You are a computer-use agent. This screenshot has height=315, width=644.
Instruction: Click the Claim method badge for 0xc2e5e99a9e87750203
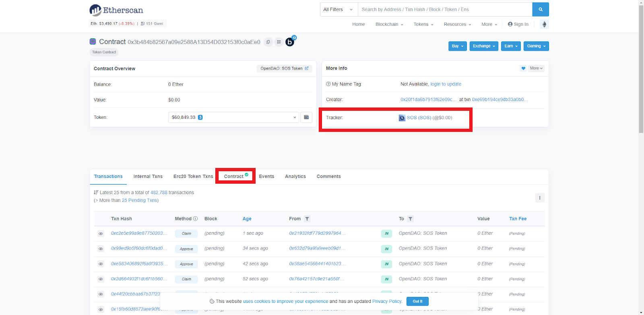[x=186, y=234]
